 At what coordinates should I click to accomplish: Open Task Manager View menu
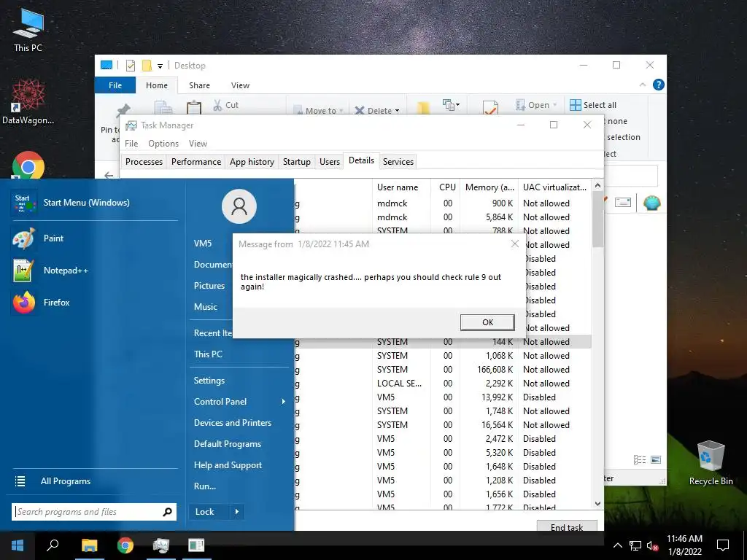coord(198,144)
